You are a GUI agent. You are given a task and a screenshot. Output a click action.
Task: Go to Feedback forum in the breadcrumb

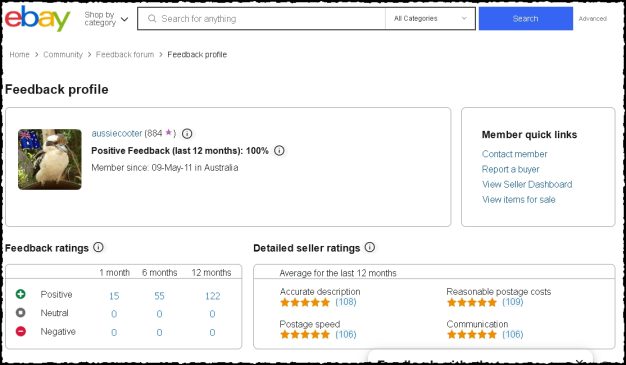pos(125,55)
